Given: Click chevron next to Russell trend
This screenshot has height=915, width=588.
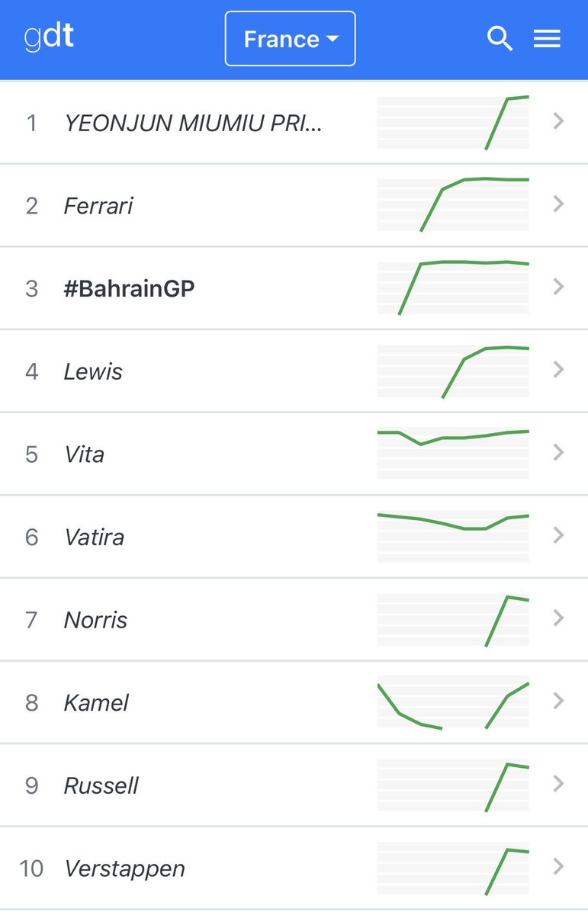Looking at the screenshot, I should click(x=558, y=784).
